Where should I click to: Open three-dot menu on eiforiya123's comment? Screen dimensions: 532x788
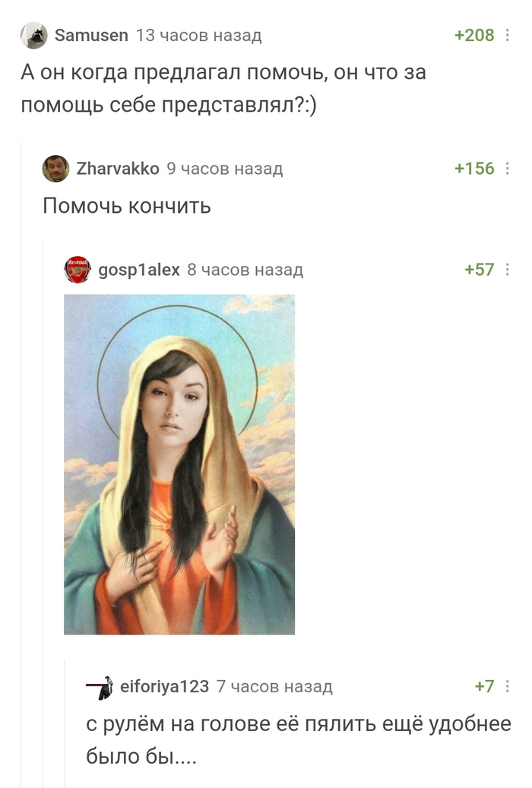click(x=508, y=686)
